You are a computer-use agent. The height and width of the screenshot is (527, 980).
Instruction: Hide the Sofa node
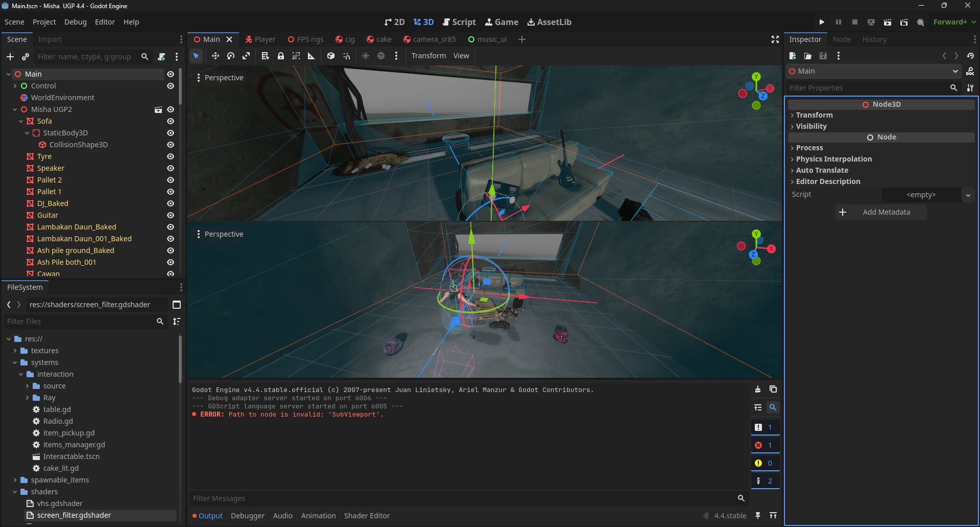pyautogui.click(x=171, y=121)
